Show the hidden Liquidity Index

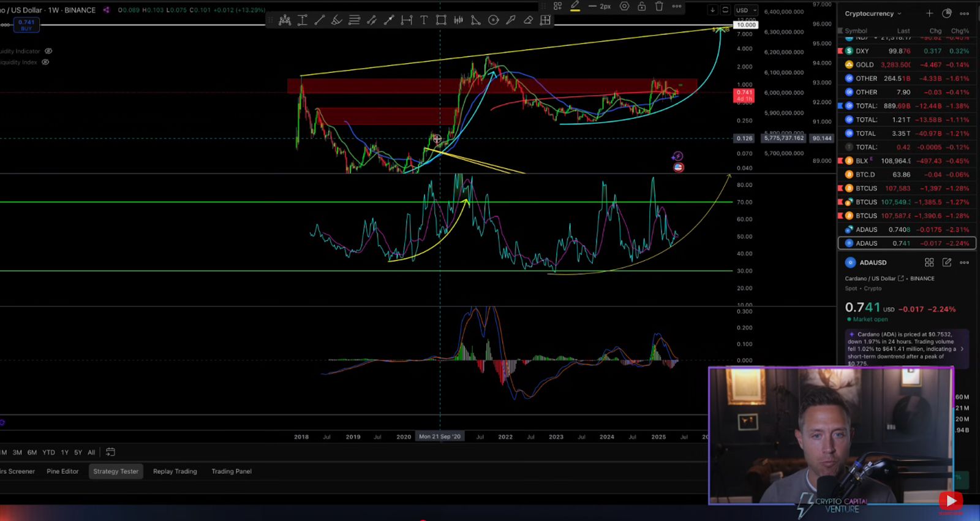pos(45,63)
